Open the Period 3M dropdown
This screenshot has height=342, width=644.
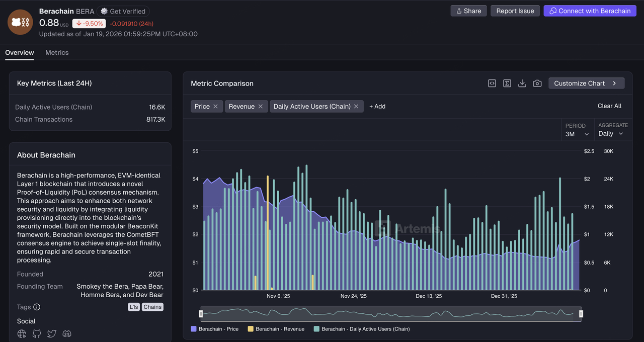[577, 134]
